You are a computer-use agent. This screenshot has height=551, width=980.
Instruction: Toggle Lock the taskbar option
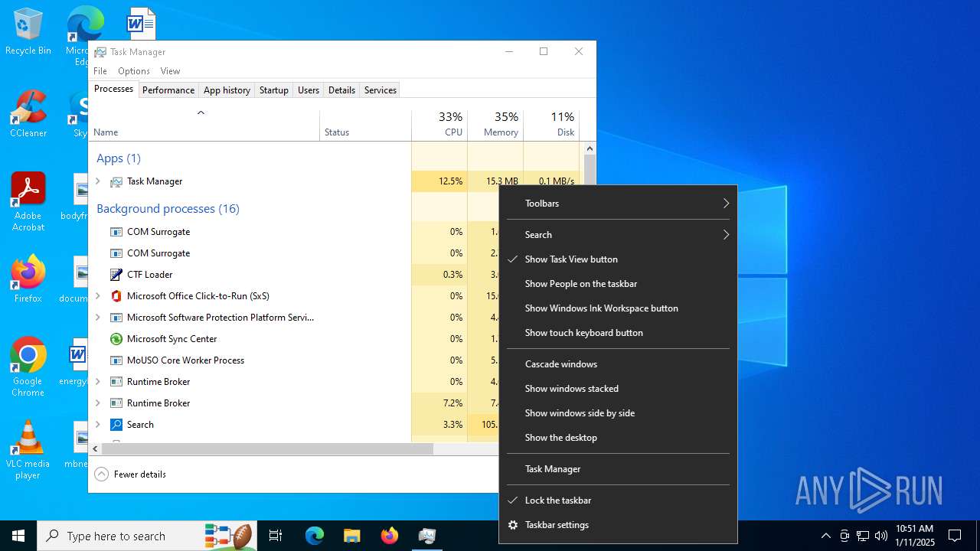pos(618,500)
